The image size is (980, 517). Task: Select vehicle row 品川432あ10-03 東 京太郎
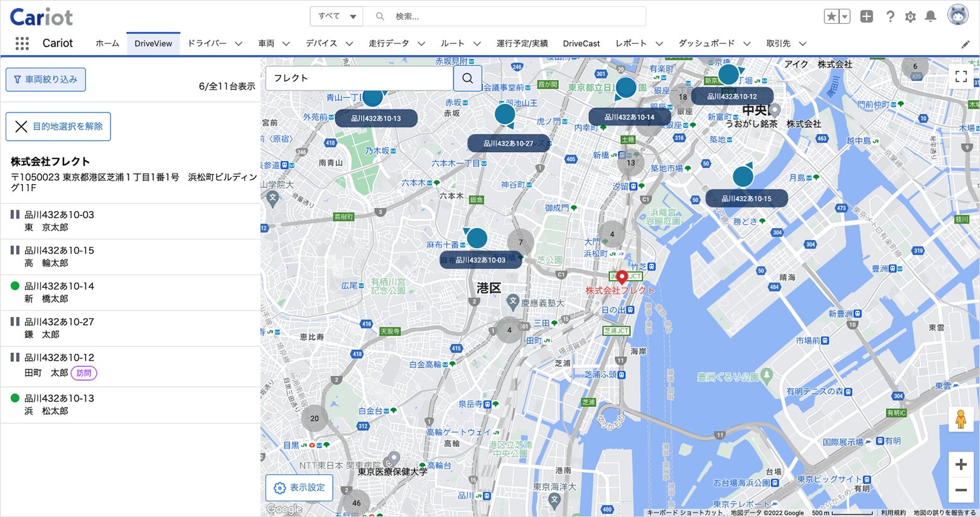click(131, 221)
